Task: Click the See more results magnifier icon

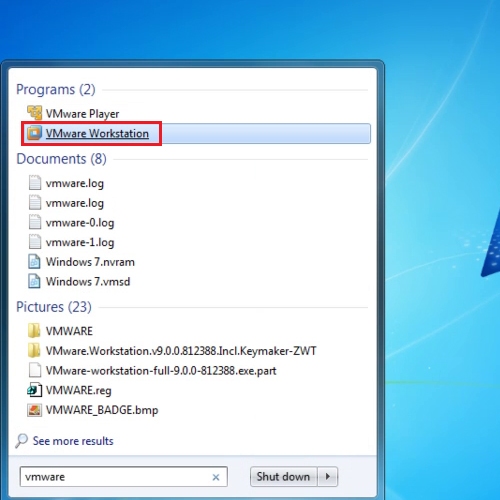Action: coord(22,441)
